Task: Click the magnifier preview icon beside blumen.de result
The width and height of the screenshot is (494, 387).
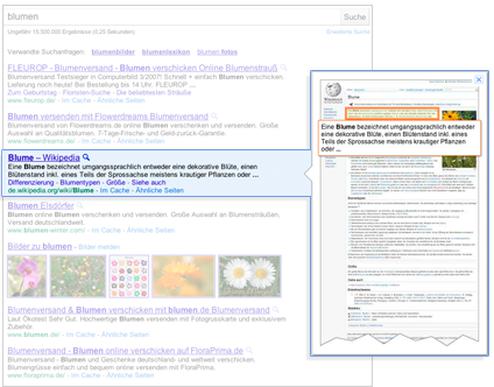Action: coord(276,310)
